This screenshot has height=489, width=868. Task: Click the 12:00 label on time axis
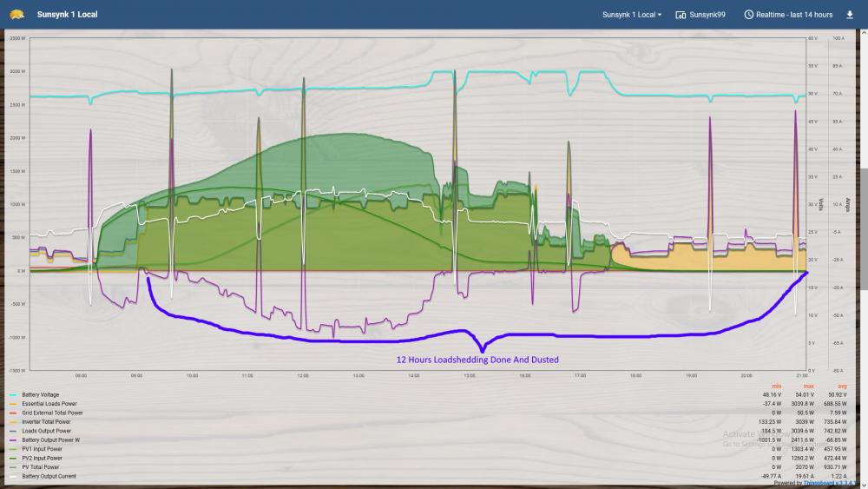point(303,375)
